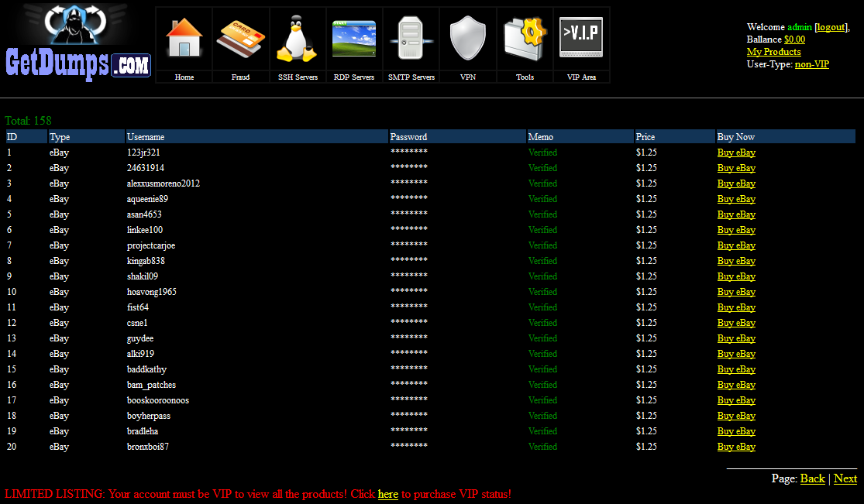Click the non-VIP user type link
The image size is (864, 504).
[811, 64]
